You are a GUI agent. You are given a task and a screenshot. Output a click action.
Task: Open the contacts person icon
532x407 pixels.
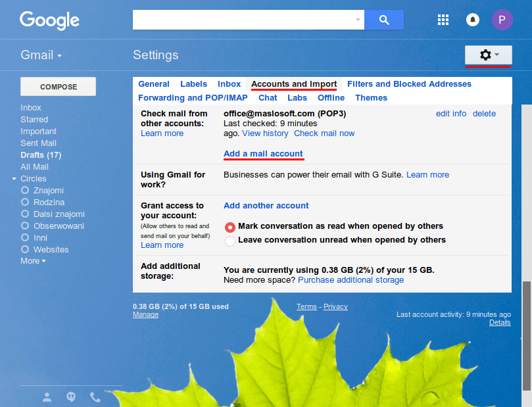coord(47,397)
